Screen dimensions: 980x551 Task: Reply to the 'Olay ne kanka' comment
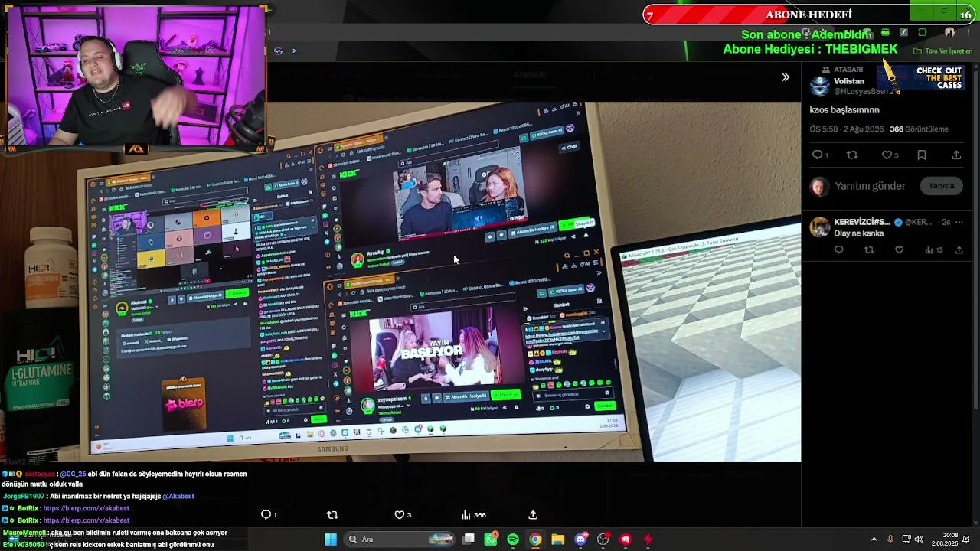point(839,250)
